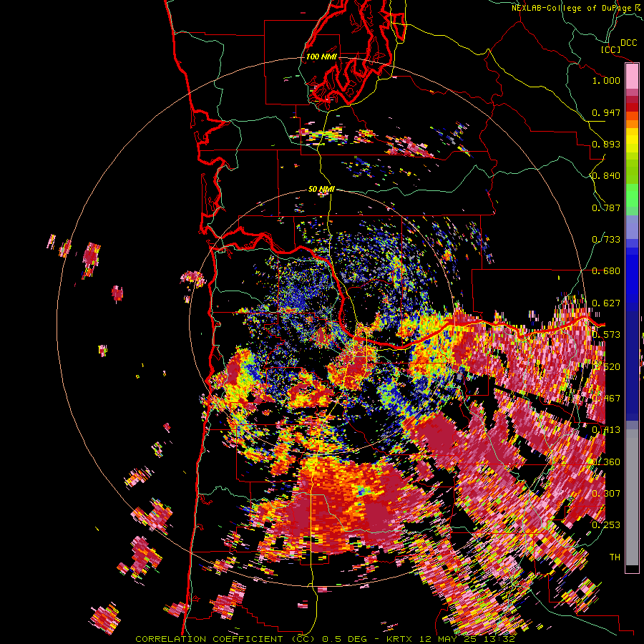The width and height of the screenshot is (644, 644).
Task: Select the 0.947 legend value
Action: (606, 112)
